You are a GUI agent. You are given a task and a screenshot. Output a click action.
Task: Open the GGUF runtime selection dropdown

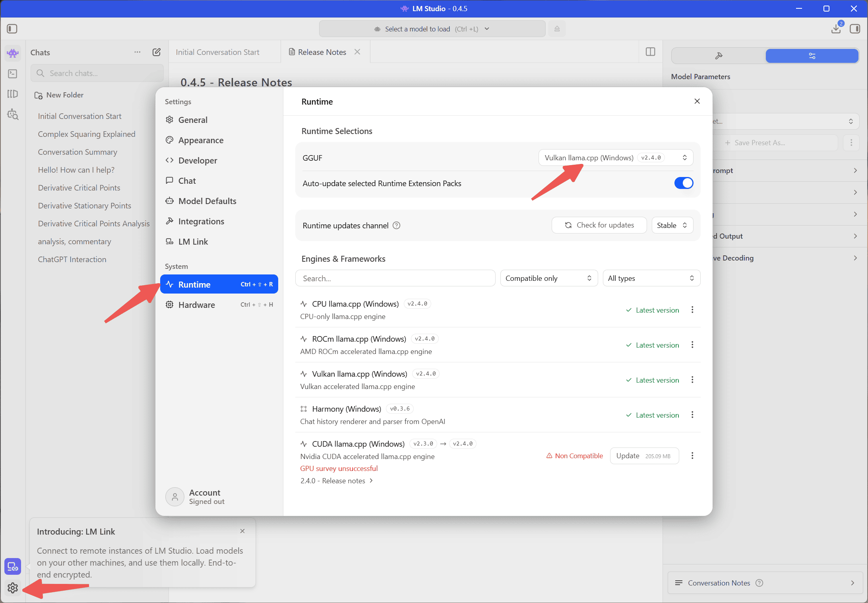tap(616, 158)
